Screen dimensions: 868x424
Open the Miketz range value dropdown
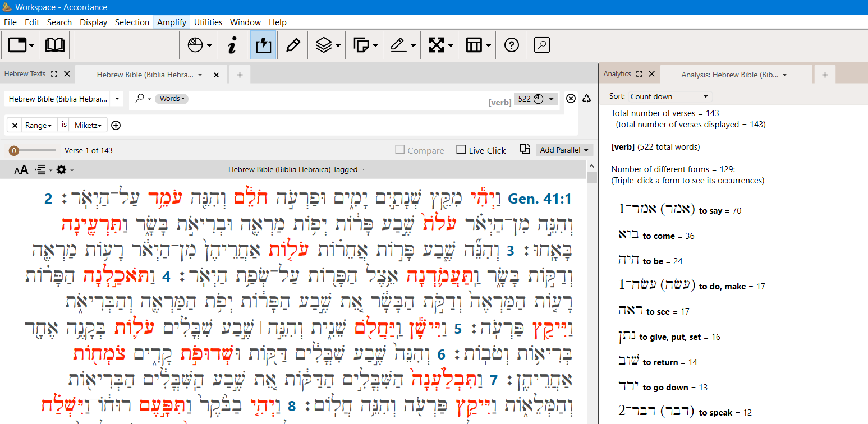88,125
